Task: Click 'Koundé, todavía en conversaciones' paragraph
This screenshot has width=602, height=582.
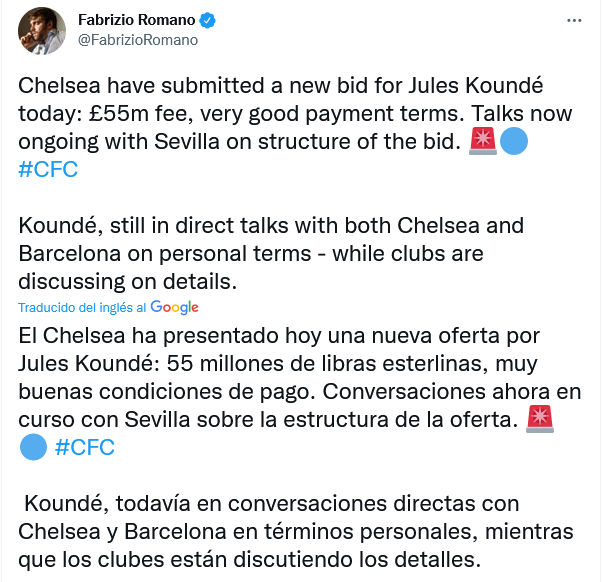Action: click(x=296, y=531)
